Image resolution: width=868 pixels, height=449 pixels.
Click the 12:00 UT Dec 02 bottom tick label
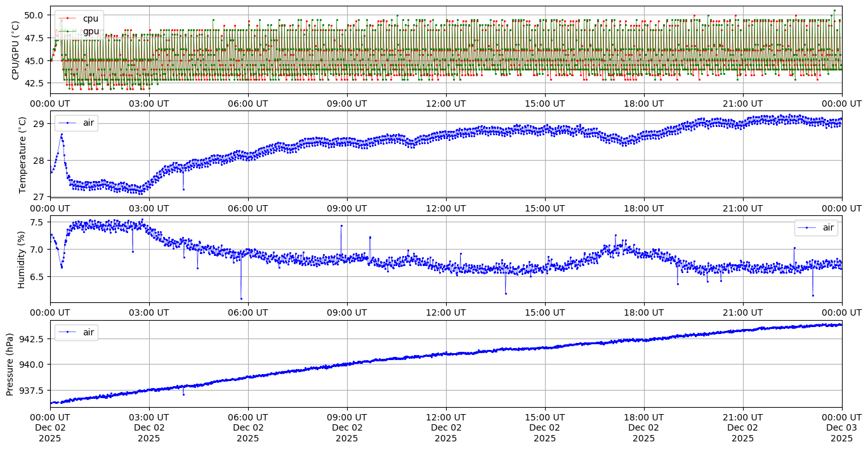point(446,427)
